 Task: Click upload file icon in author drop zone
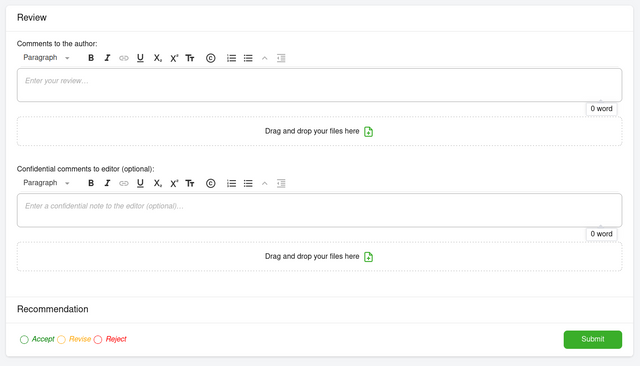point(369,132)
